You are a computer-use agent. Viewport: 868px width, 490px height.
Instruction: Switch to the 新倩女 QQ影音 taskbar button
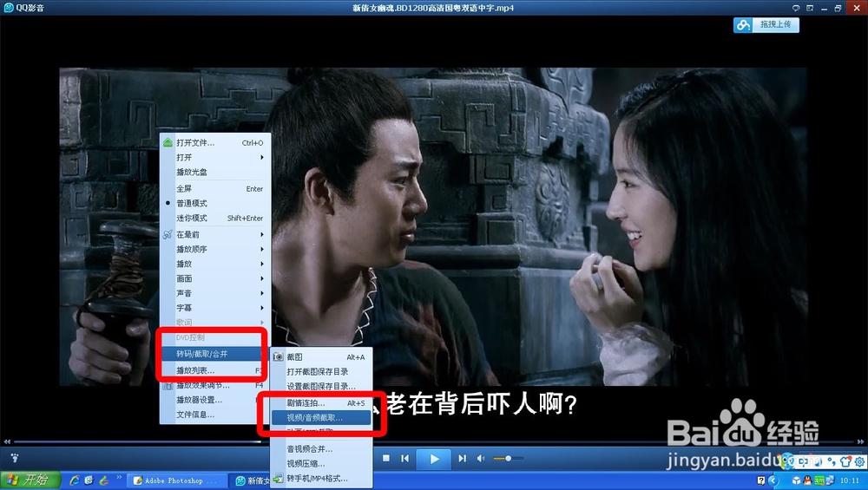[250, 480]
